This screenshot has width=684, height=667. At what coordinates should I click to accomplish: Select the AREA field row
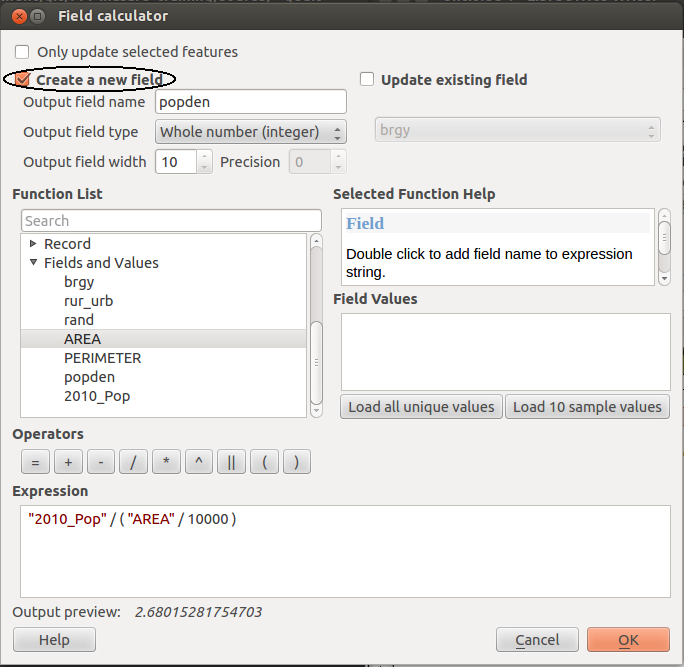click(164, 339)
